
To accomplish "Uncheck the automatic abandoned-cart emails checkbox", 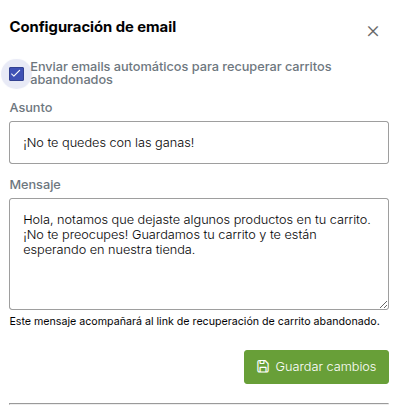I will click(16, 74).
